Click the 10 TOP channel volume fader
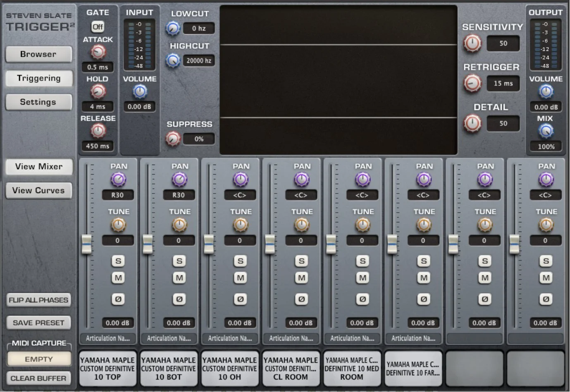Image resolution: width=570 pixels, height=392 pixels. [86, 244]
